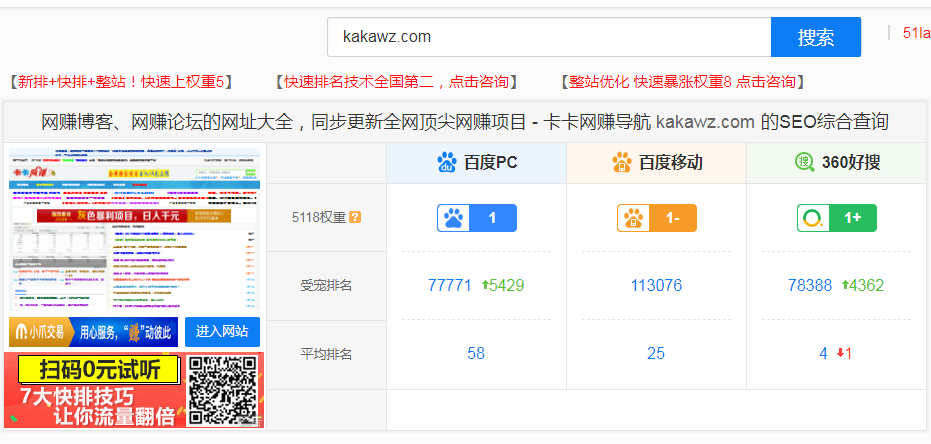Click the 百度移动 受宠排名 value 113076

point(656,286)
